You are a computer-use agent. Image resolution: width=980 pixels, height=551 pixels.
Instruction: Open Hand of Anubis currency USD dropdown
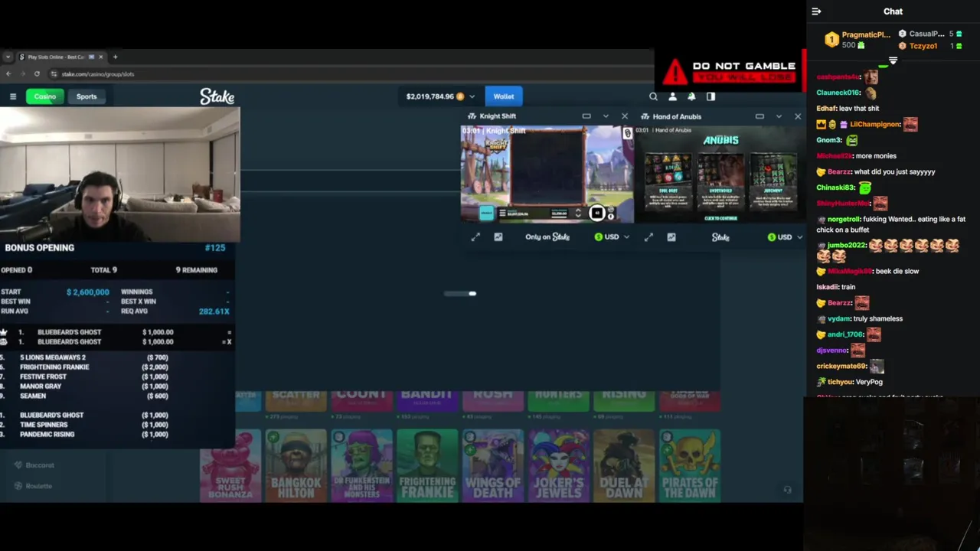click(x=785, y=237)
